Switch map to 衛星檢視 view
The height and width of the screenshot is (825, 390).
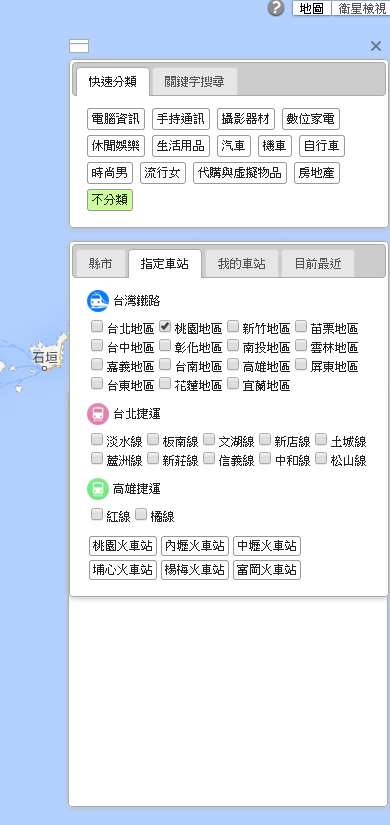[362, 8]
